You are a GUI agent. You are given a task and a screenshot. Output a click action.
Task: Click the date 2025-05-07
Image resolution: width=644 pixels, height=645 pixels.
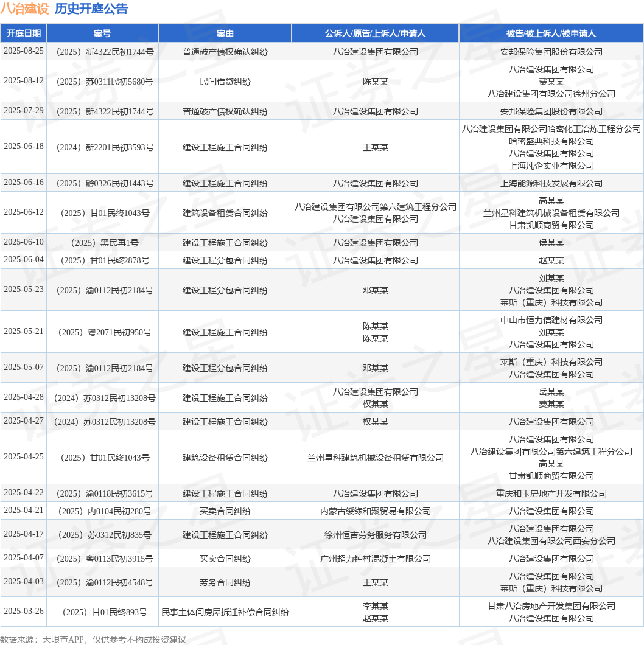pyautogui.click(x=24, y=368)
